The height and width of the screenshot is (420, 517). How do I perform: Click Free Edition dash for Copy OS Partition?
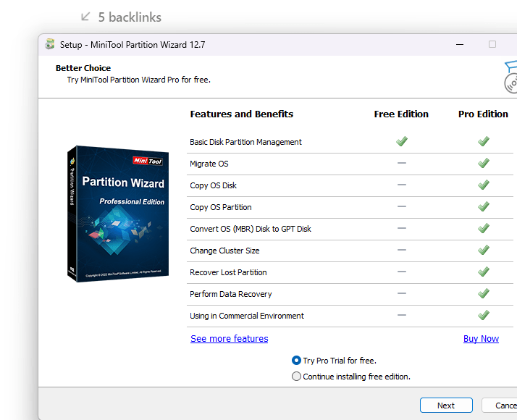(402, 206)
